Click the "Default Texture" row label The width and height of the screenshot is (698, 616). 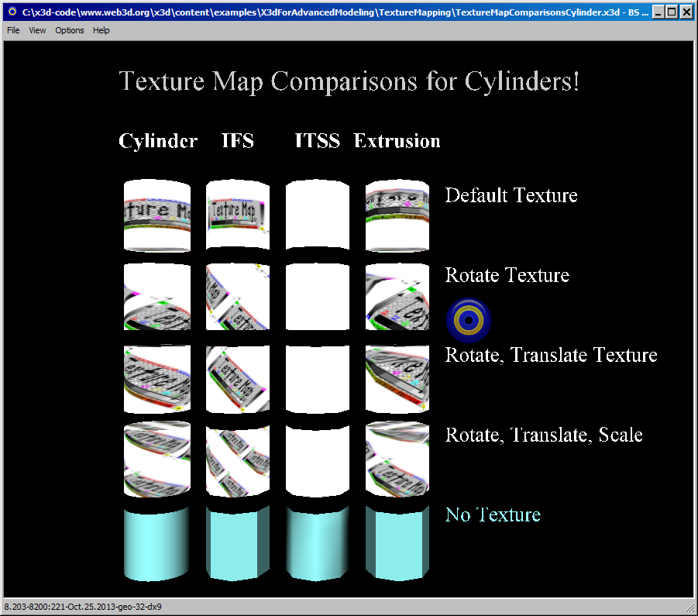pos(511,195)
